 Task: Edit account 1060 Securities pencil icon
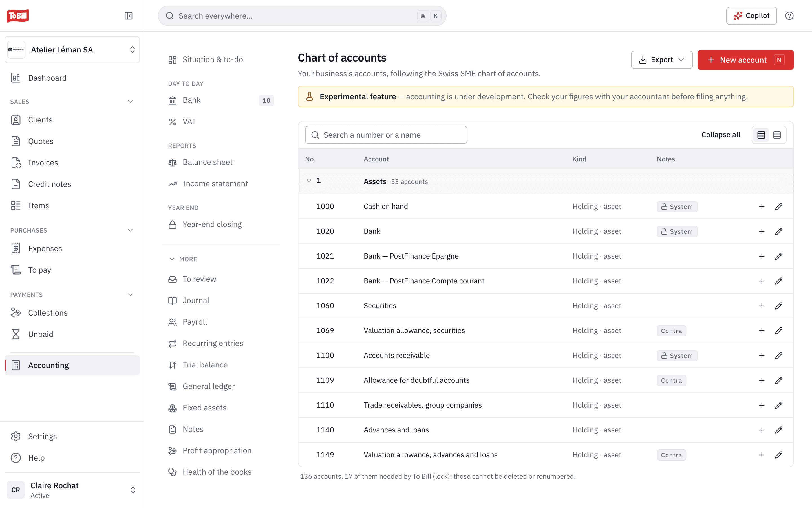pos(779,306)
